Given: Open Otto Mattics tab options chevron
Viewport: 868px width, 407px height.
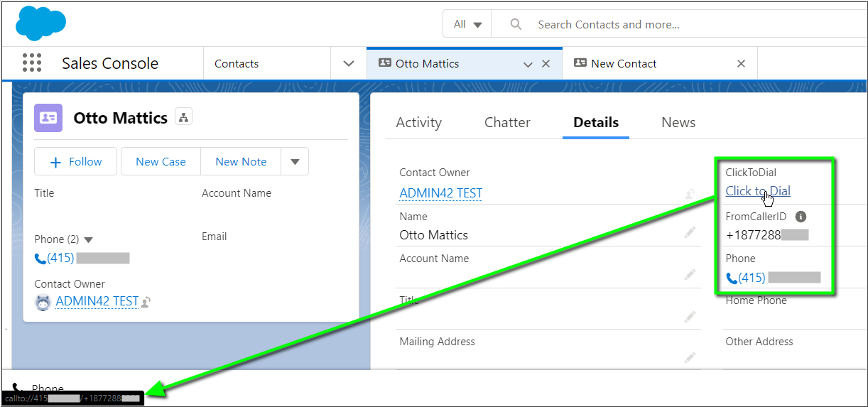Looking at the screenshot, I should pyautogui.click(x=528, y=64).
